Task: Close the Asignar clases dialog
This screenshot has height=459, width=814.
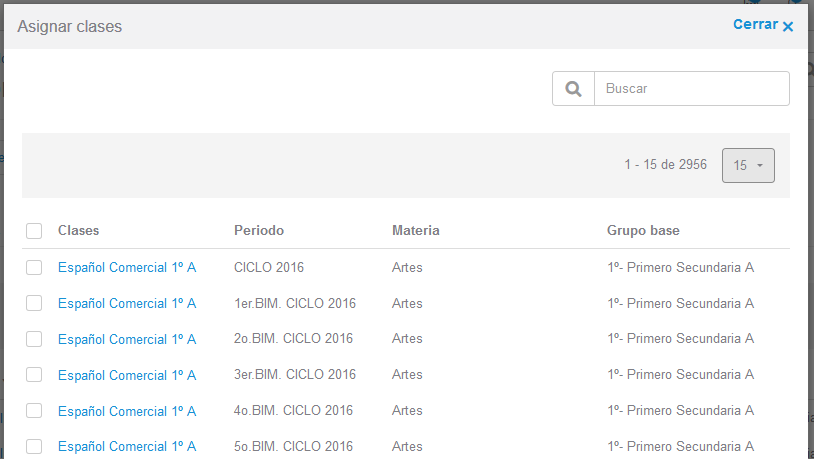Action: pos(762,25)
